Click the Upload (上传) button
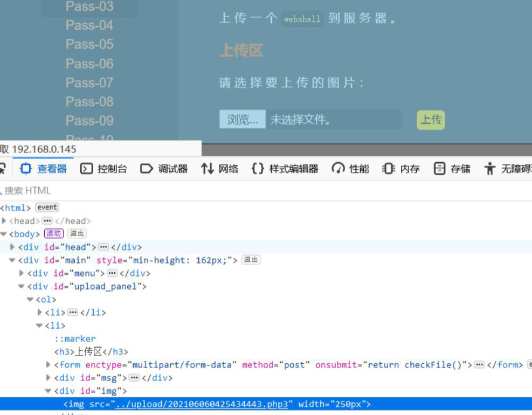Image resolution: width=532 pixels, height=415 pixels. tap(431, 120)
